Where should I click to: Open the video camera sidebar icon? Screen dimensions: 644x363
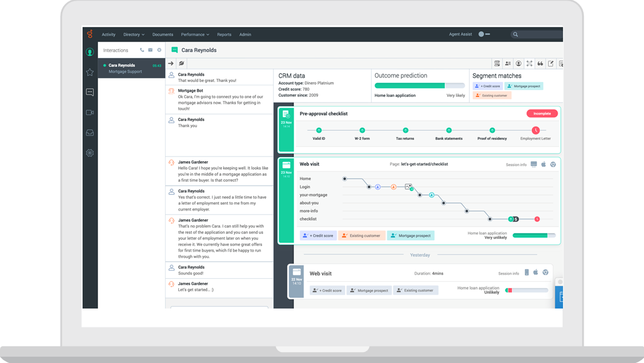pos(89,112)
